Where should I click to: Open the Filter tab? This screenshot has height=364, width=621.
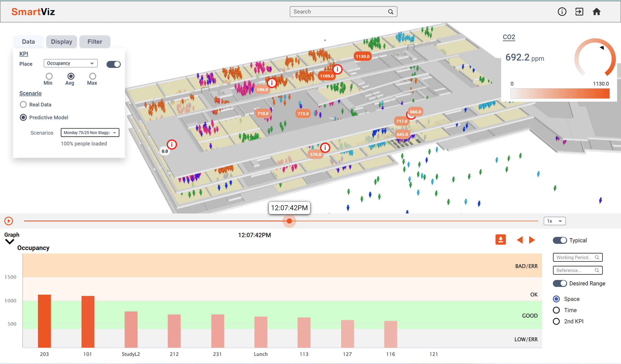tap(95, 41)
